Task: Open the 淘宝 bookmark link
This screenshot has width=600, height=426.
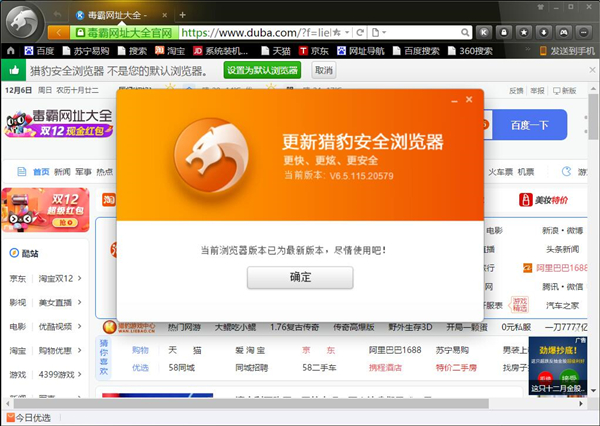Action: [x=170, y=51]
